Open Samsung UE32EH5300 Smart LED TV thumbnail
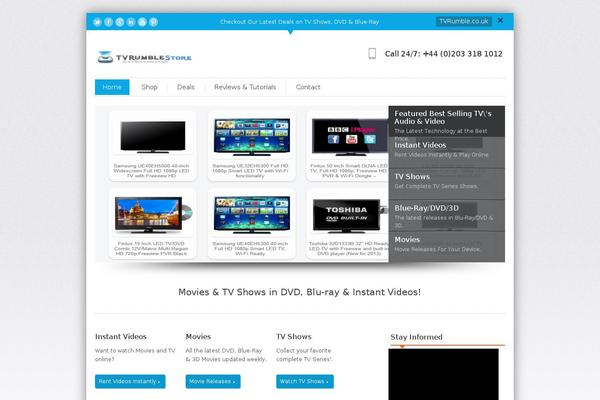 coord(252,136)
